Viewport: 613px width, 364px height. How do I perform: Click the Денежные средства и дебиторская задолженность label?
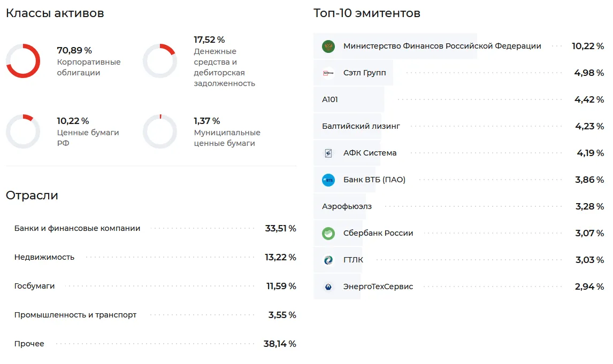pyautogui.click(x=225, y=67)
